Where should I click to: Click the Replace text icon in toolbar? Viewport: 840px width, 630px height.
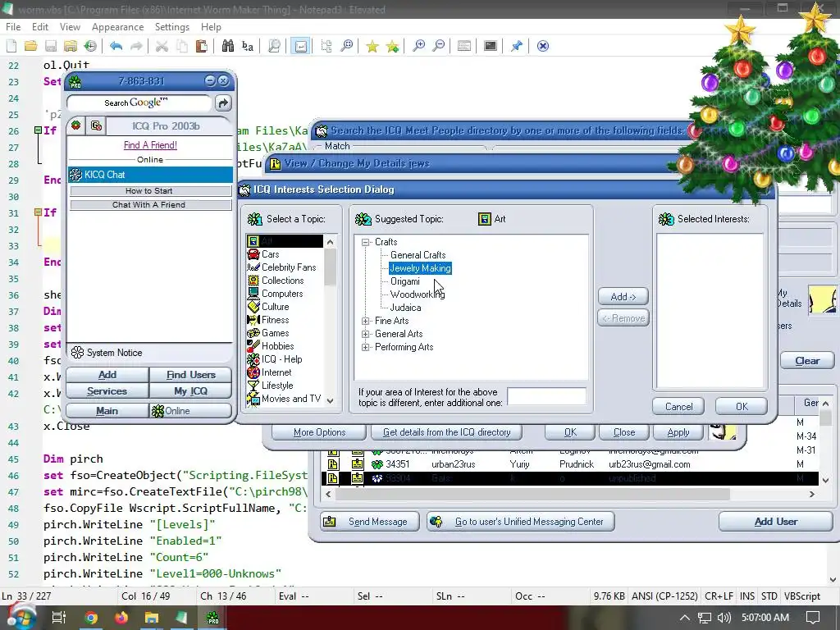click(248, 46)
